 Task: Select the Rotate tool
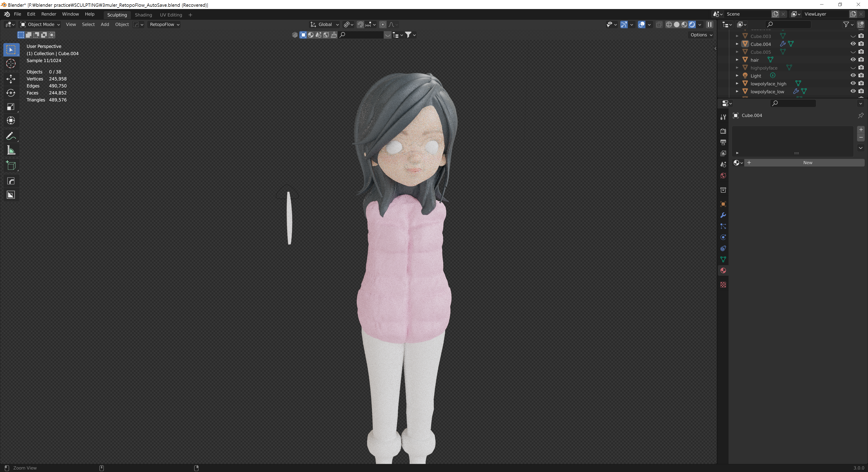point(11,93)
